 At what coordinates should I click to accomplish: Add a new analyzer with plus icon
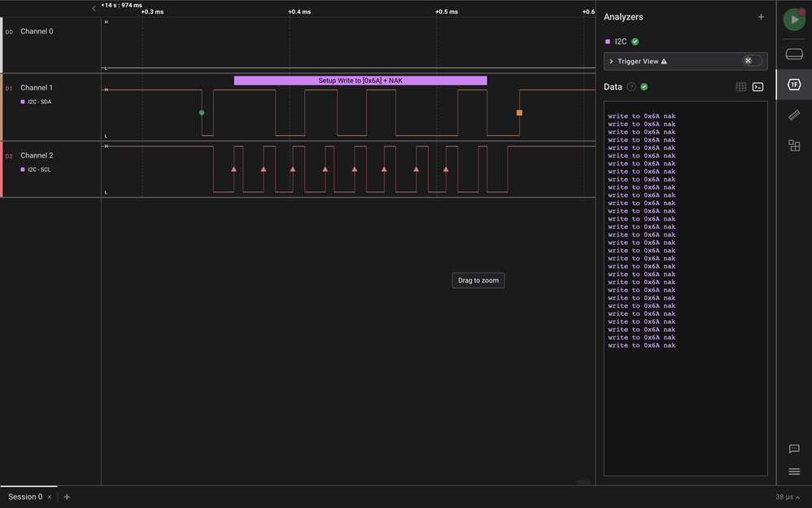coord(761,17)
